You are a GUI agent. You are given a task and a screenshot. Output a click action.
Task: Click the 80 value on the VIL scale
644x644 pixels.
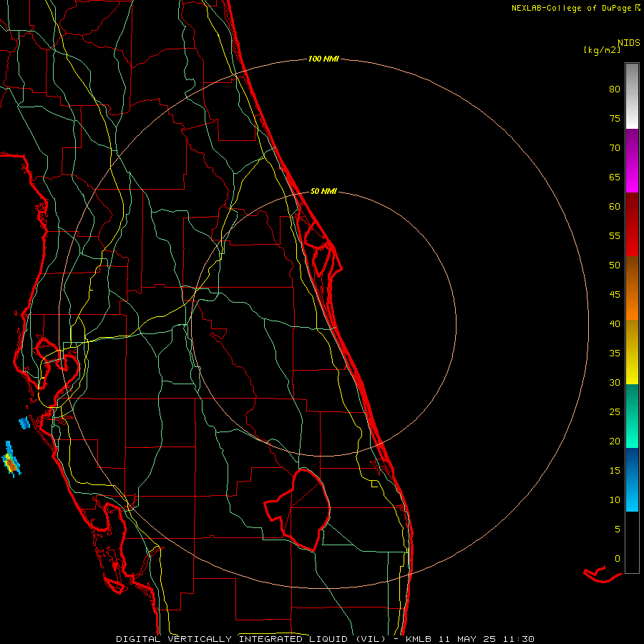tap(615, 89)
